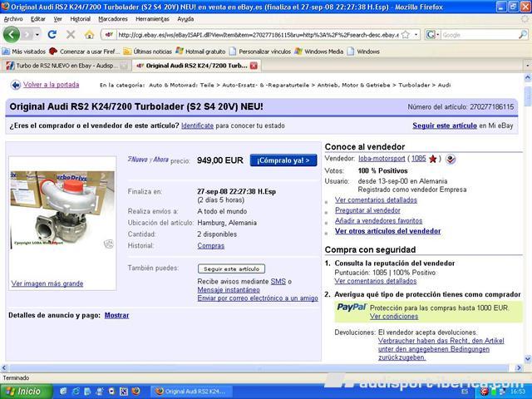Viewport: 532px width, 399px height.
Task: Click Ver comentarios detallados under Conoce al vendedor
Action: click(x=376, y=199)
